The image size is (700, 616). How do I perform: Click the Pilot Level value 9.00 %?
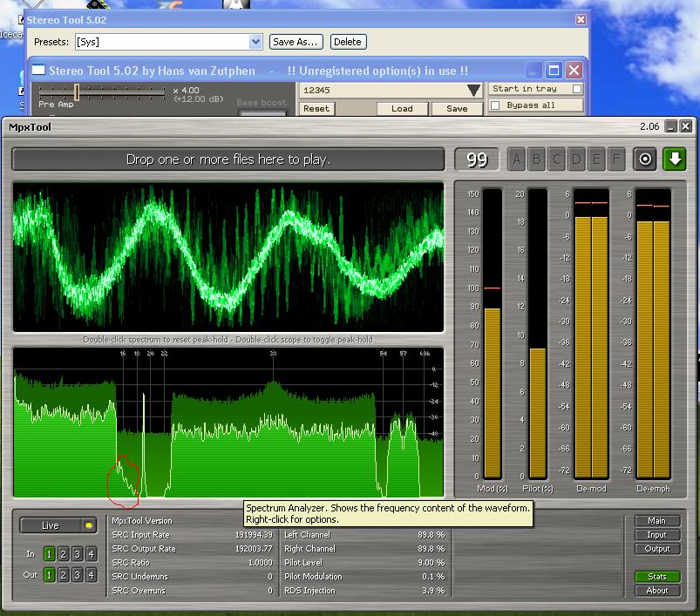click(x=432, y=563)
